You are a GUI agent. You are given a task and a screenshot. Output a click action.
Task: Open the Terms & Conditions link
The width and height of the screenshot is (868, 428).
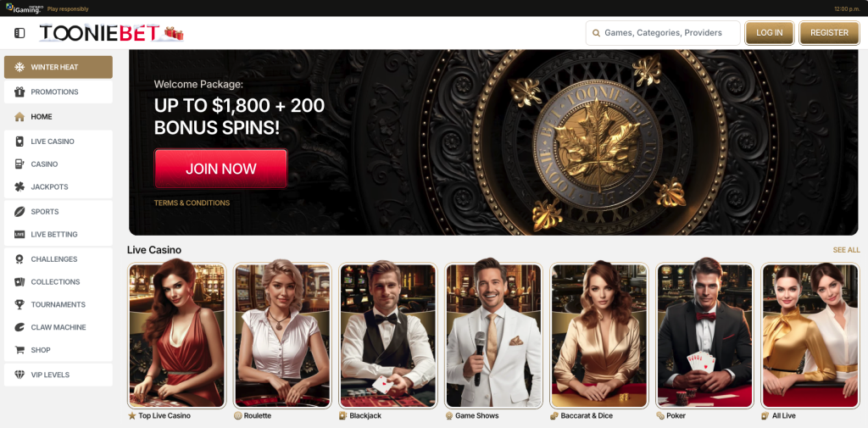click(x=192, y=203)
